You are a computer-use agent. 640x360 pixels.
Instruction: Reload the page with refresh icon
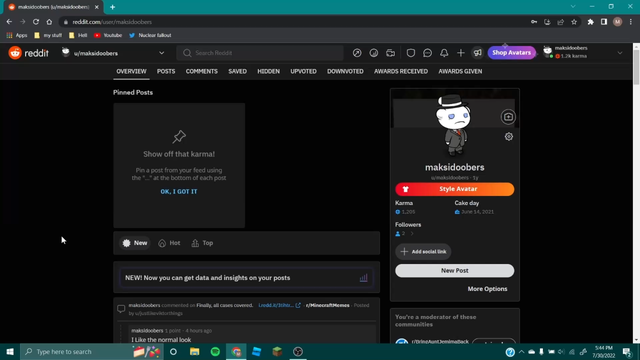click(36, 22)
